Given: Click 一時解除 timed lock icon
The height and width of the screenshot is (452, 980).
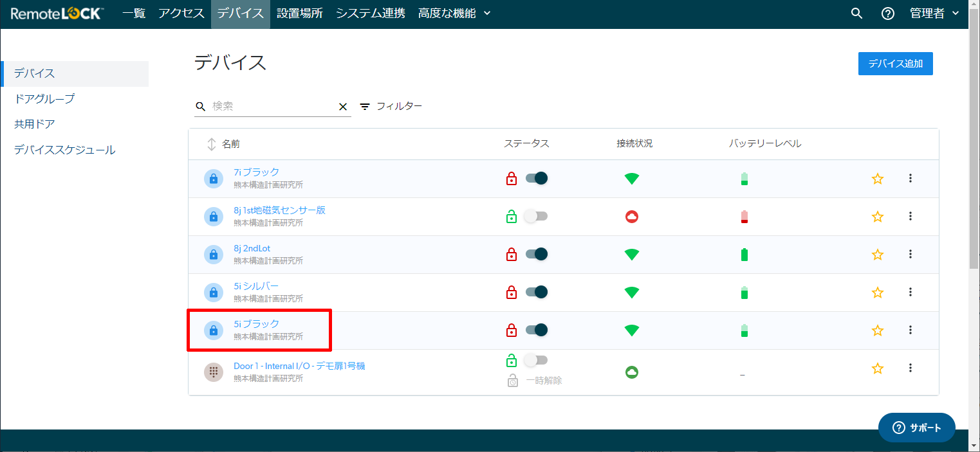Looking at the screenshot, I should [x=512, y=380].
